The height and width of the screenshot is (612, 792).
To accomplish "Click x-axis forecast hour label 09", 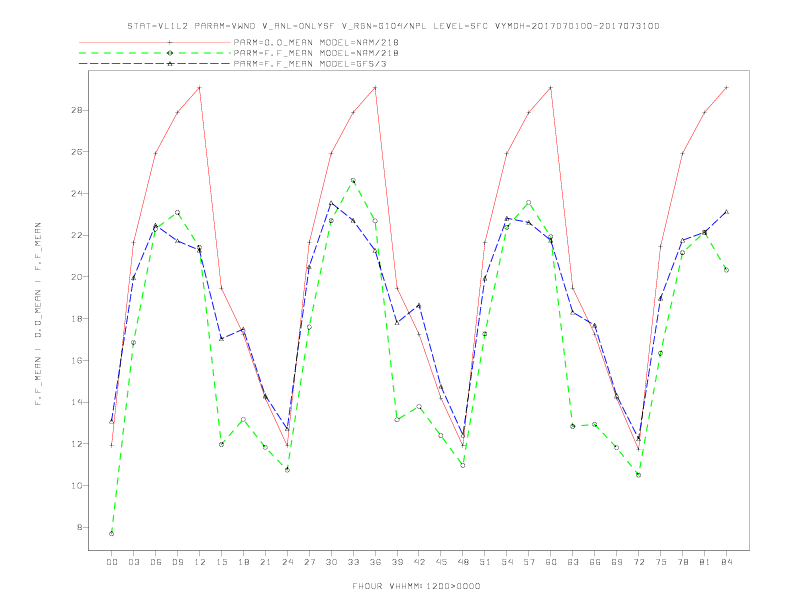I will pyautogui.click(x=177, y=562).
